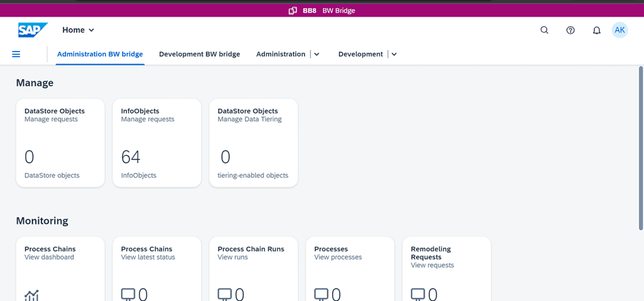
Task: Open the help question mark icon
Action: (571, 30)
